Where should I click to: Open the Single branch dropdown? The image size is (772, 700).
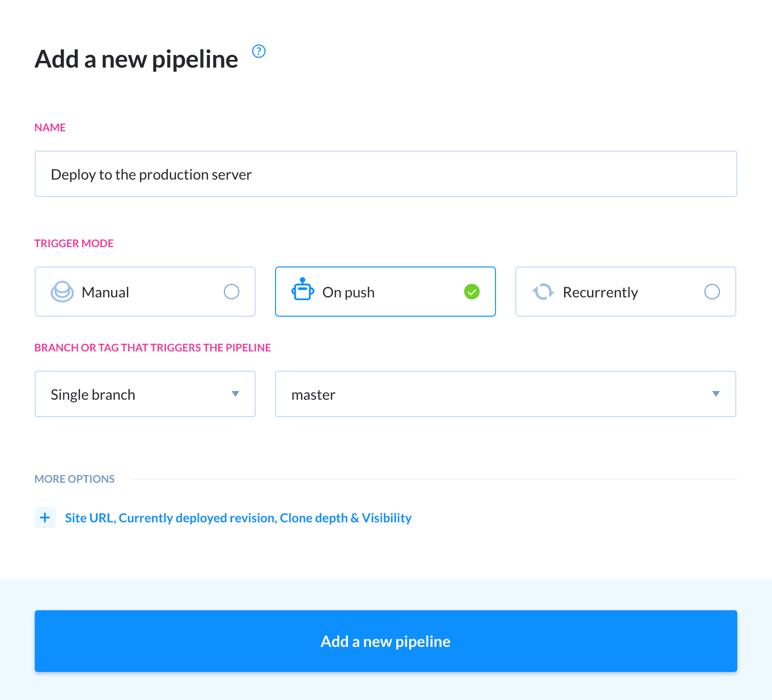(145, 394)
